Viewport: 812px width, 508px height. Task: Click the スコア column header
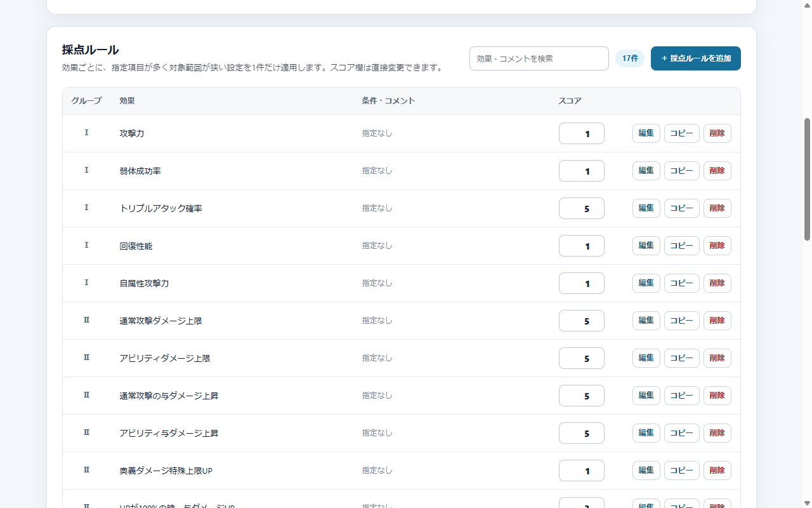click(570, 101)
